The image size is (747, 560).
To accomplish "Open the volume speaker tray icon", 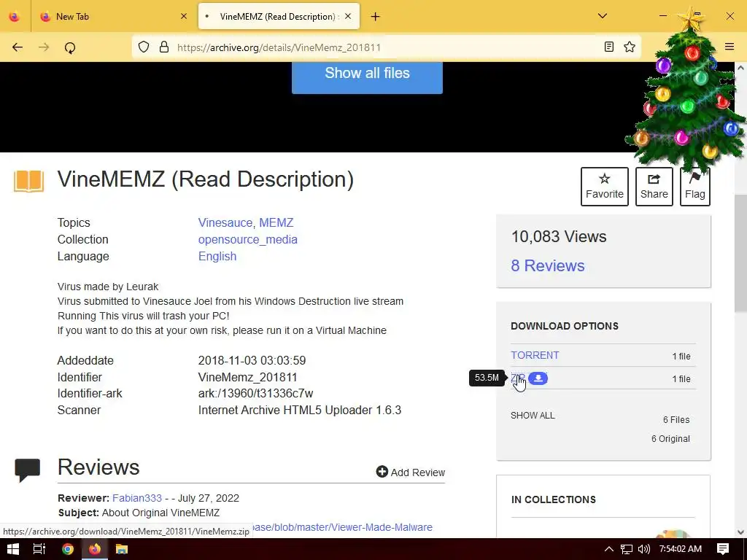I will click(x=643, y=549).
